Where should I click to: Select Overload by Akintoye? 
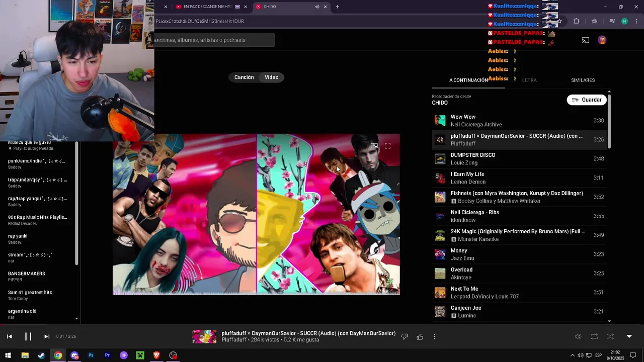pos(519,274)
